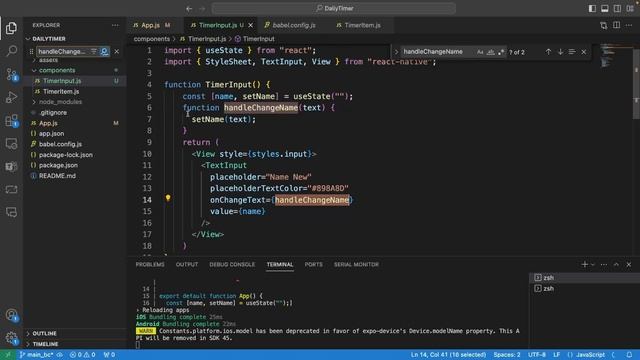
Task: Click the lightbulb code action on line 14
Action: [x=168, y=198]
